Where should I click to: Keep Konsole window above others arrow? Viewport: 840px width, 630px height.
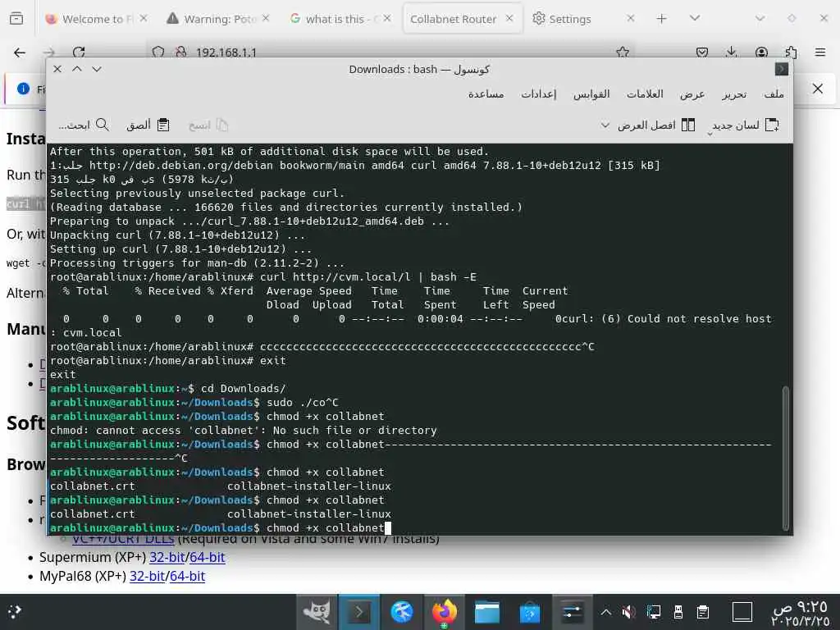click(x=77, y=69)
